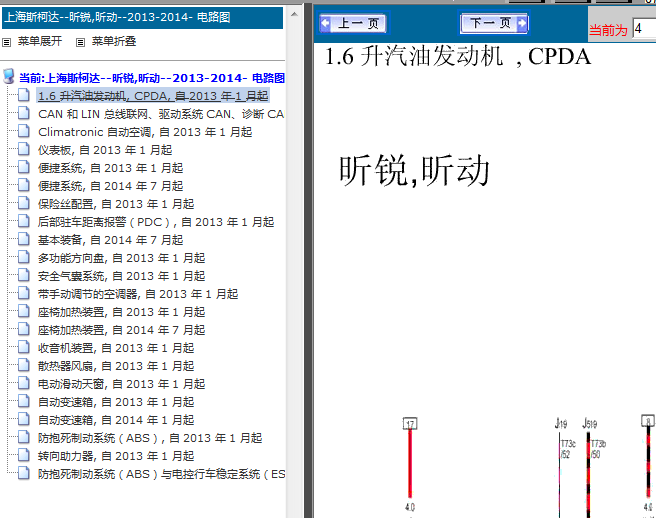The width and height of the screenshot is (656, 518).
Task: Open 自动变速箱, 自 2013 年 1 月起
Action: (116, 402)
